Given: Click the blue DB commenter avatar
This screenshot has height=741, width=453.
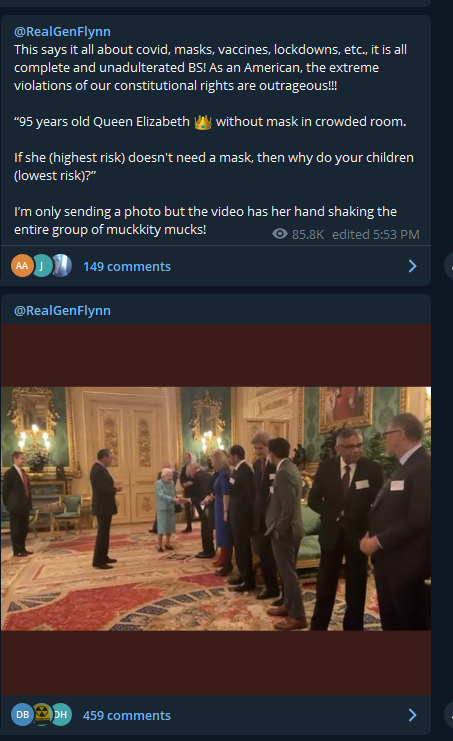Looking at the screenshot, I should tap(22, 715).
